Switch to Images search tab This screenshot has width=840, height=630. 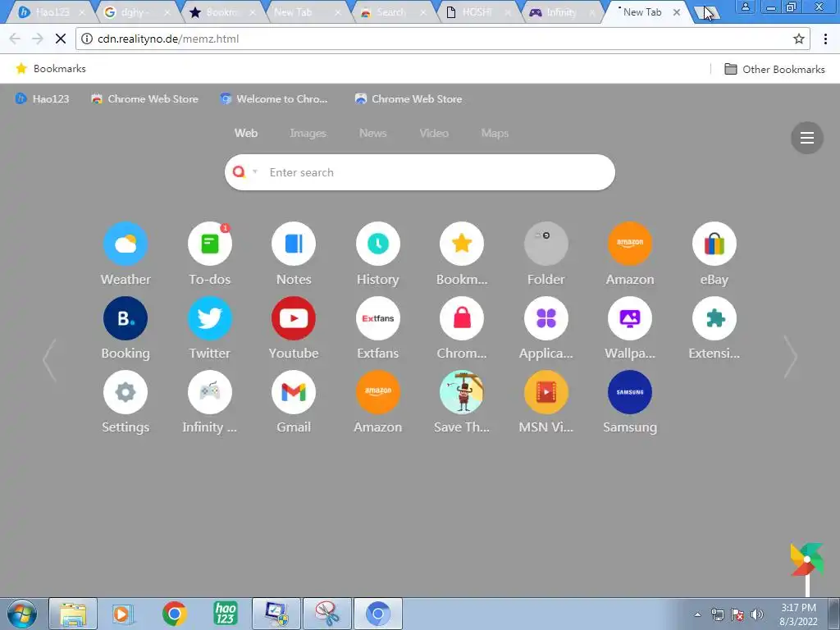[308, 133]
